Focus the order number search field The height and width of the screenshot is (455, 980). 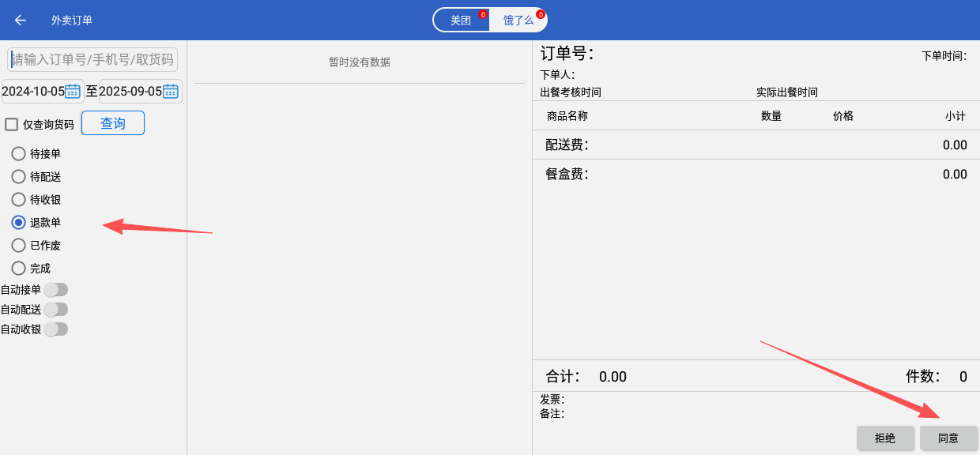pos(92,60)
